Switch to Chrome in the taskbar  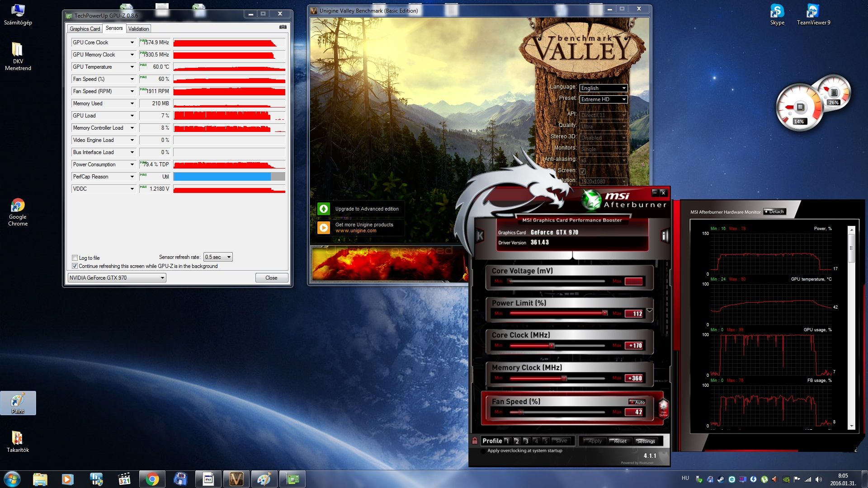point(152,479)
